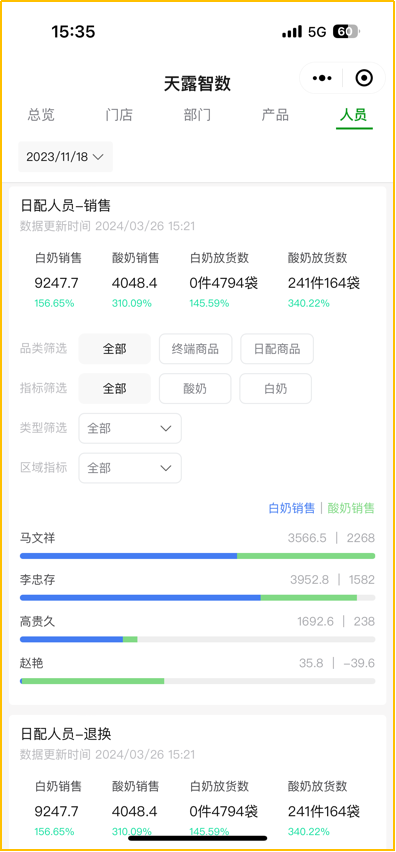Choose 酸奶 in 指标筛选

tap(195, 389)
